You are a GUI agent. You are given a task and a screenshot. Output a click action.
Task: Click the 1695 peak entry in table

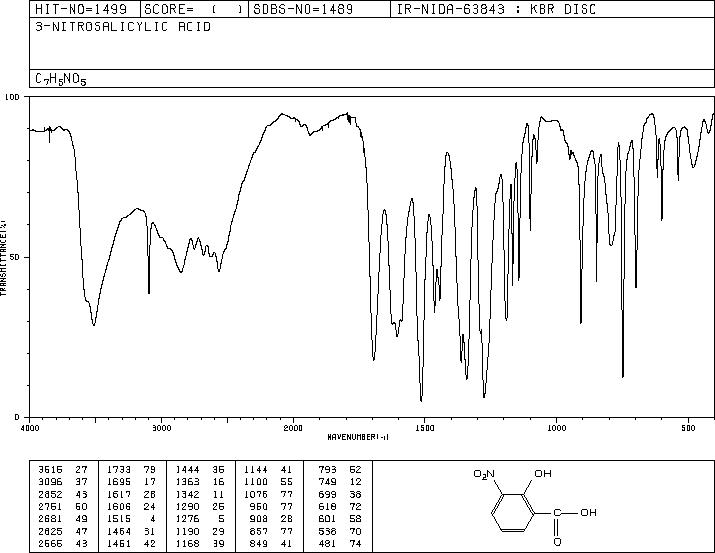pyautogui.click(x=131, y=482)
